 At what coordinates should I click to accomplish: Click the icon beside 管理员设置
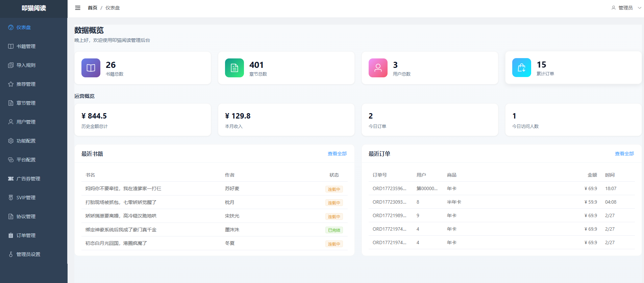[11, 254]
